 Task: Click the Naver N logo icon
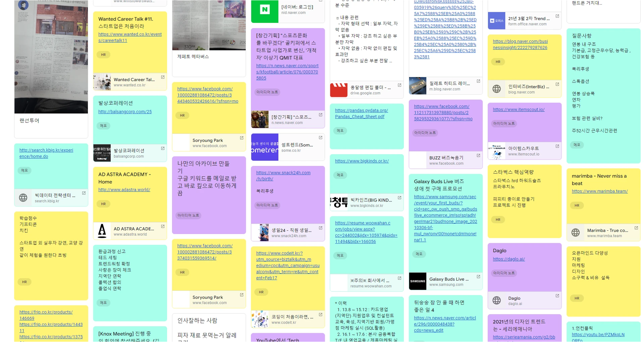265,10
